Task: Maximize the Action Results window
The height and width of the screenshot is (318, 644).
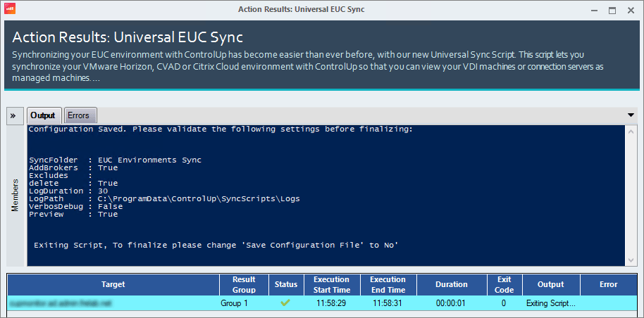Action: (612, 10)
